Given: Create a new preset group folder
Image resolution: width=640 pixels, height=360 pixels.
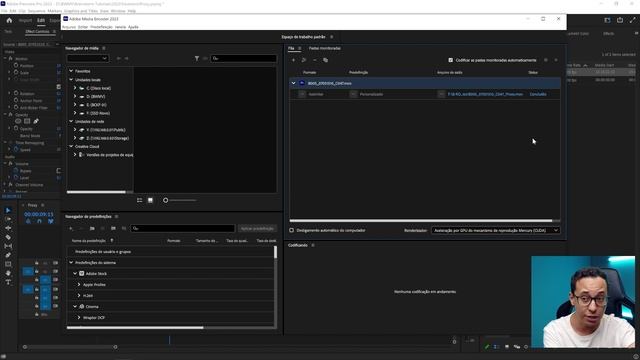Looking at the screenshot, I should pos(92,228).
